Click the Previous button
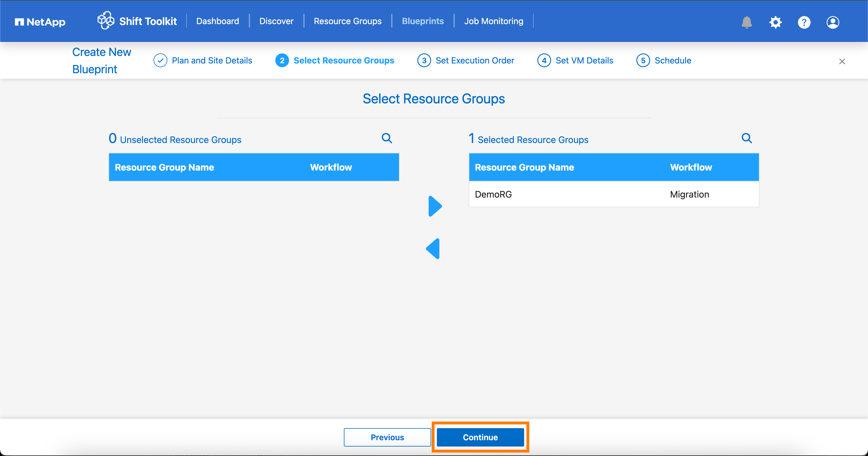 387,437
